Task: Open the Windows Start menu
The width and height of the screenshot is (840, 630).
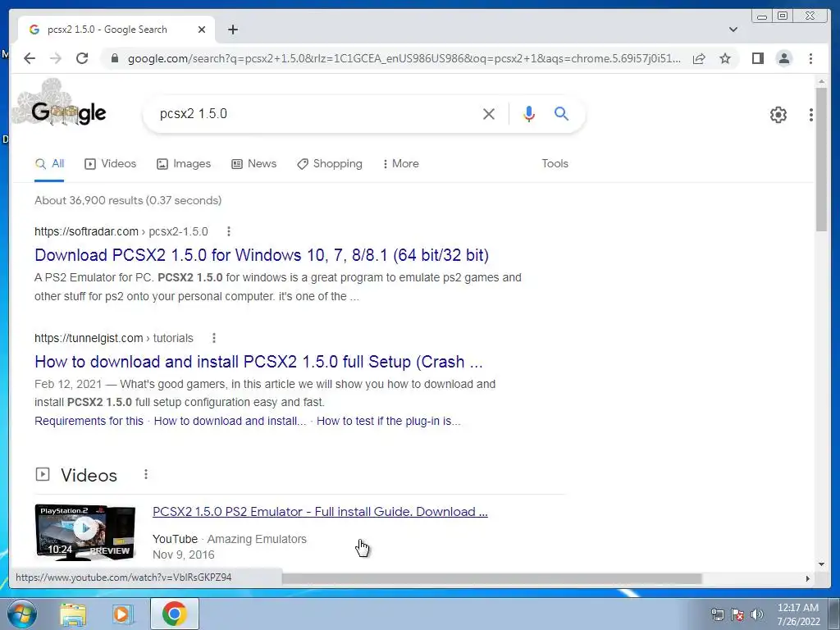Action: (x=21, y=614)
